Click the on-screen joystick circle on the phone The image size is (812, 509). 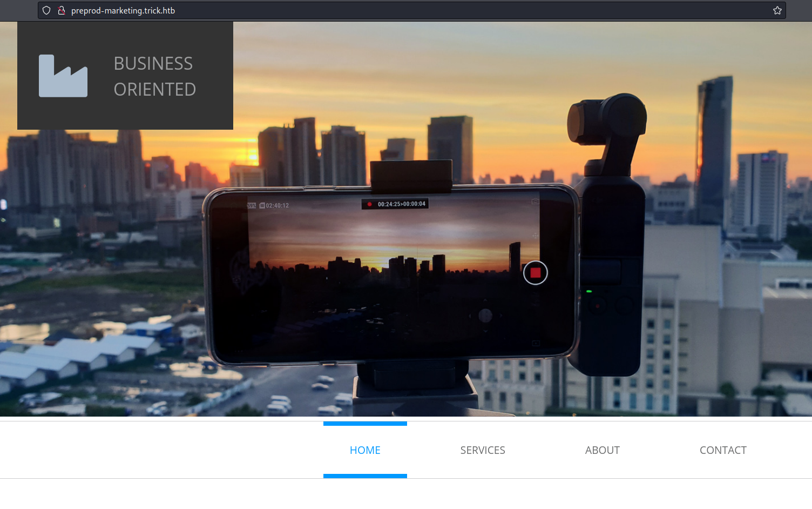(x=485, y=316)
